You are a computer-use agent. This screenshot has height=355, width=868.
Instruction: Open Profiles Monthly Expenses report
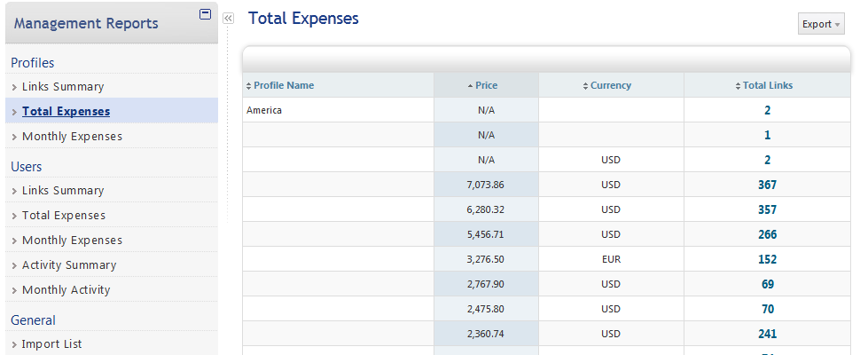pyautogui.click(x=72, y=137)
